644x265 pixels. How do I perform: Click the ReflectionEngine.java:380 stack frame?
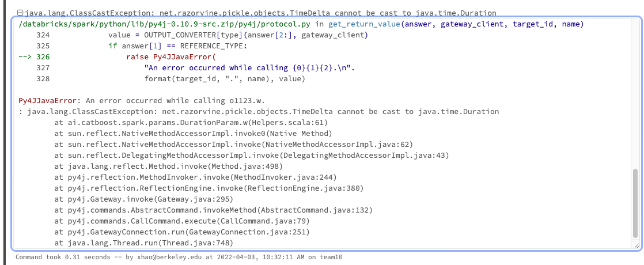(x=209, y=188)
